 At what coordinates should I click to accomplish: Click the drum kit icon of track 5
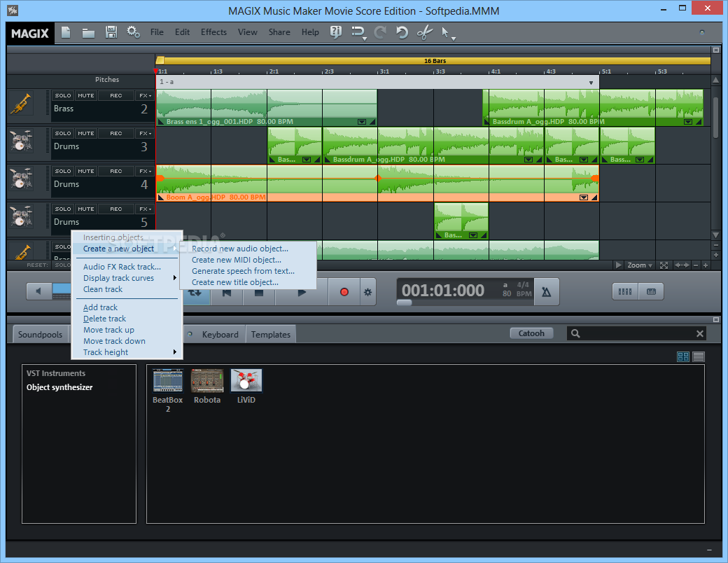(x=21, y=217)
